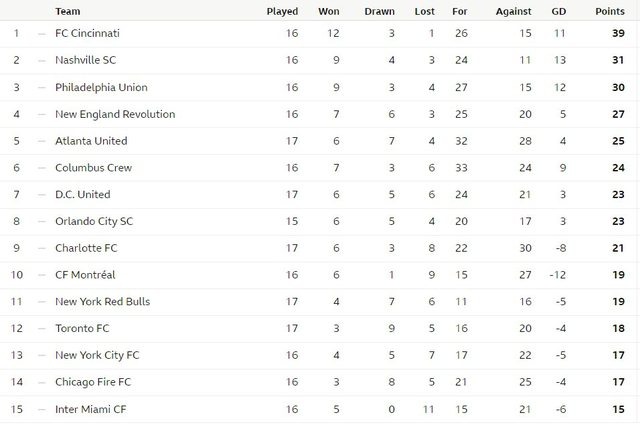Image resolution: width=640 pixels, height=425 pixels.
Task: Click FC Cincinnati's position movement dash icon
Action: click(42, 34)
